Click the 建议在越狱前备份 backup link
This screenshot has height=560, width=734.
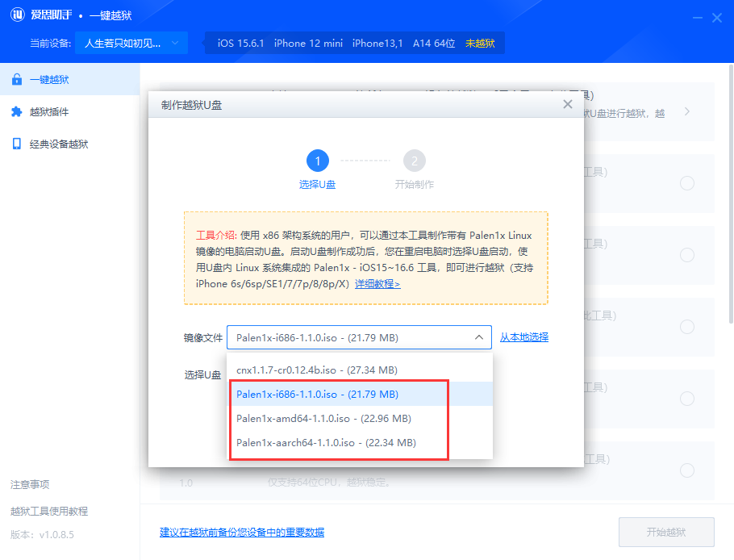point(242,533)
